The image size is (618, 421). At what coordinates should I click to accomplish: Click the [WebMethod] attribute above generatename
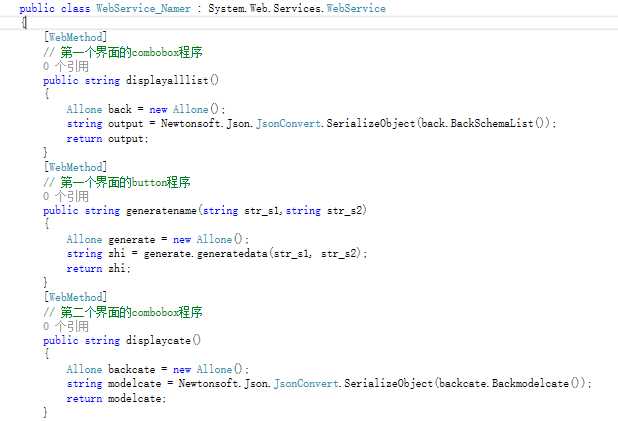(75, 167)
